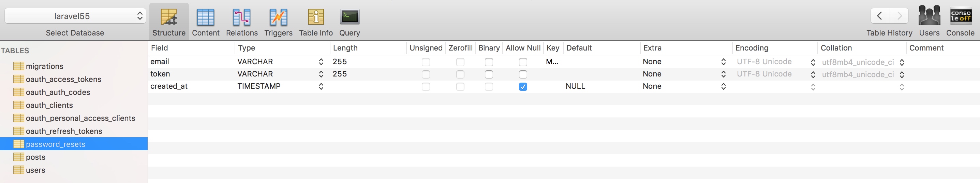Switch to the Content view

pos(205,17)
